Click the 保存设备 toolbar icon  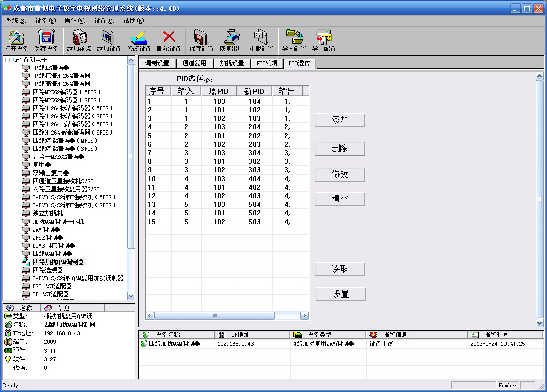(46, 37)
